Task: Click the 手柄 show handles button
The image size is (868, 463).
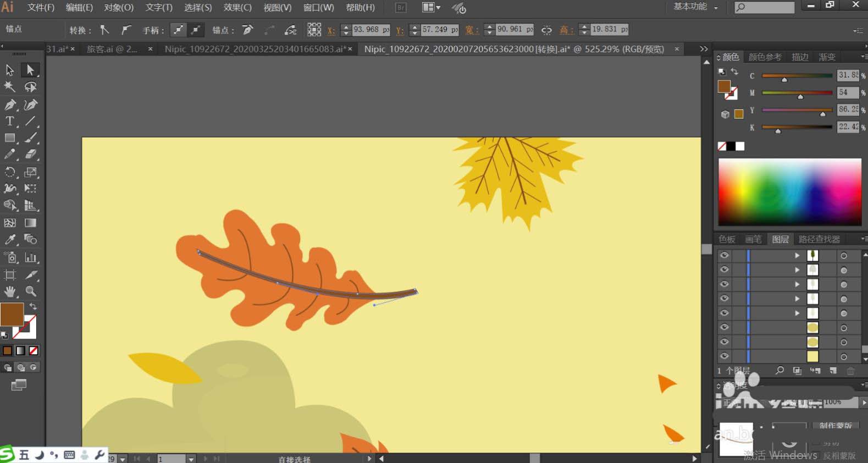Action: pyautogui.click(x=178, y=30)
